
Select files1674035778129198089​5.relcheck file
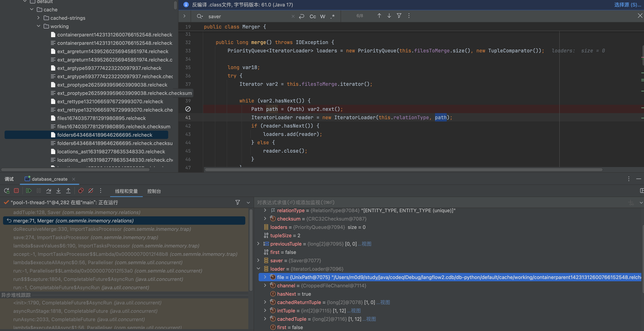tap(102, 118)
